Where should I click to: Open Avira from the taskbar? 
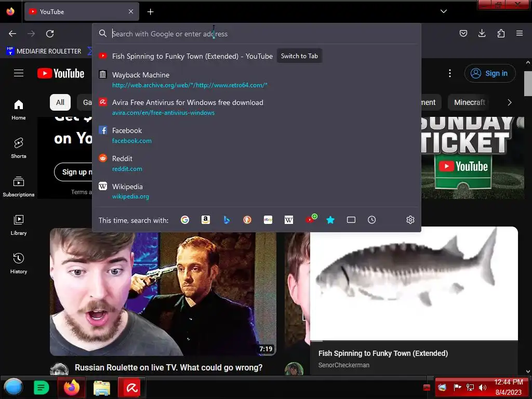point(132,387)
